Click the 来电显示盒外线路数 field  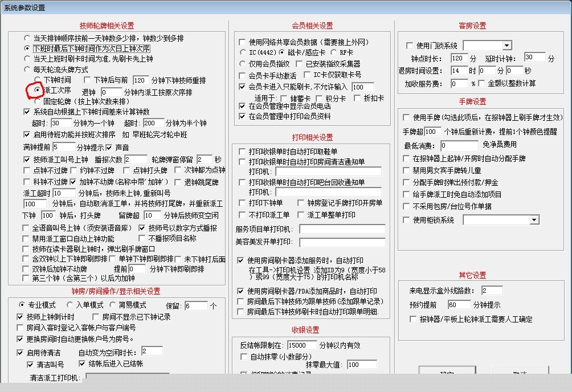click(492, 291)
